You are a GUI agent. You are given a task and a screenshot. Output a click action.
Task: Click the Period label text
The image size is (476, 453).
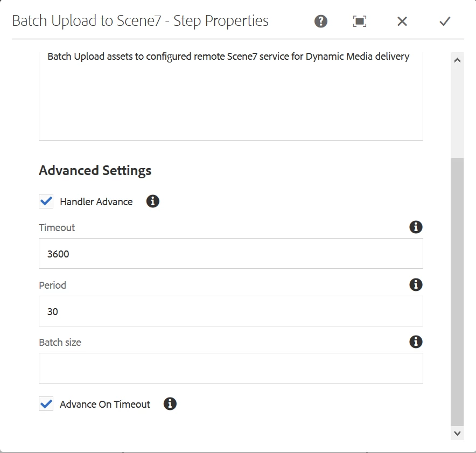(x=53, y=285)
